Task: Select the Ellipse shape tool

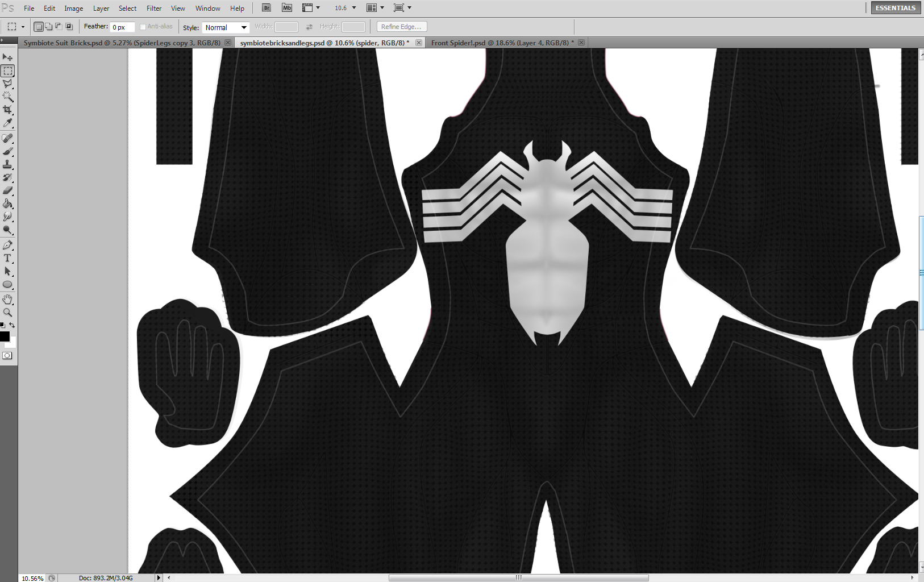Action: tap(8, 284)
